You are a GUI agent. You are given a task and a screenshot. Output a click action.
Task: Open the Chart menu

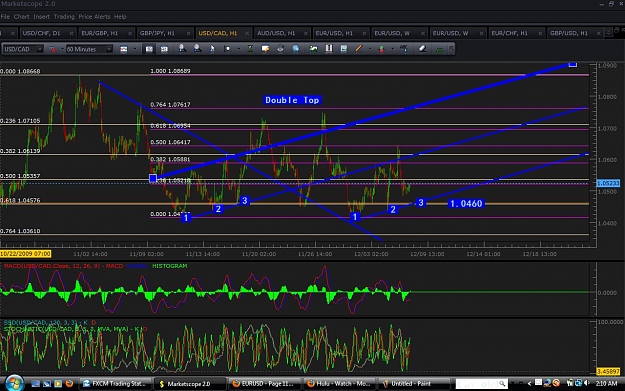(x=22, y=17)
